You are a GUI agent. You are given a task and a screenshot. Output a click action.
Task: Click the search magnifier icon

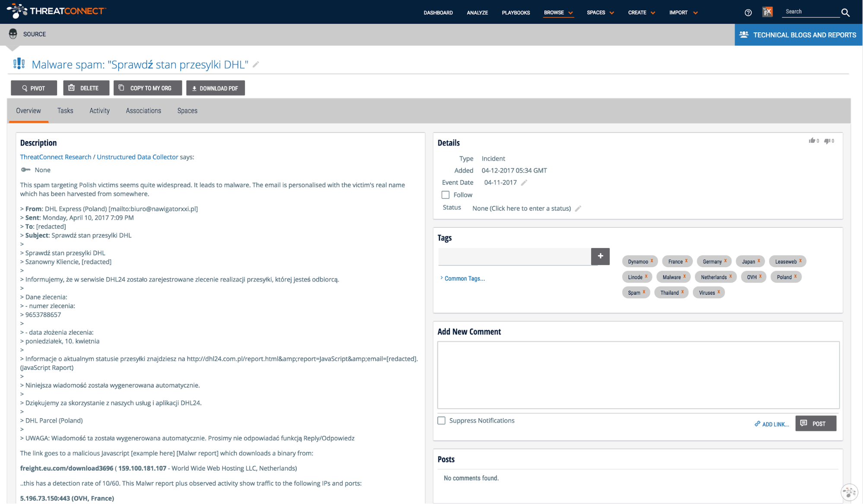[845, 13]
